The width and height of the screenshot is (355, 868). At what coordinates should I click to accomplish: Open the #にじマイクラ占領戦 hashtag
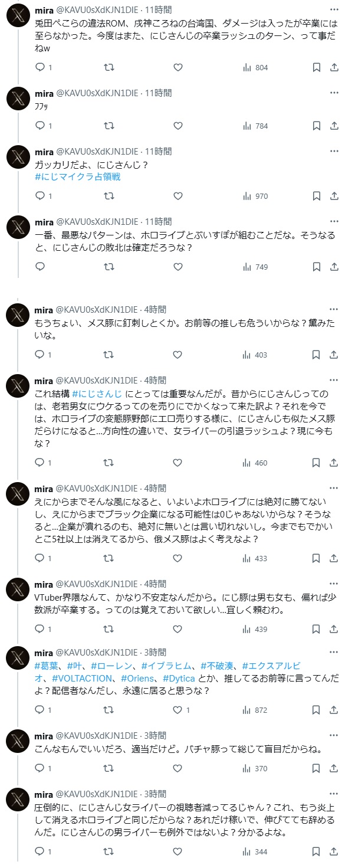78,176
